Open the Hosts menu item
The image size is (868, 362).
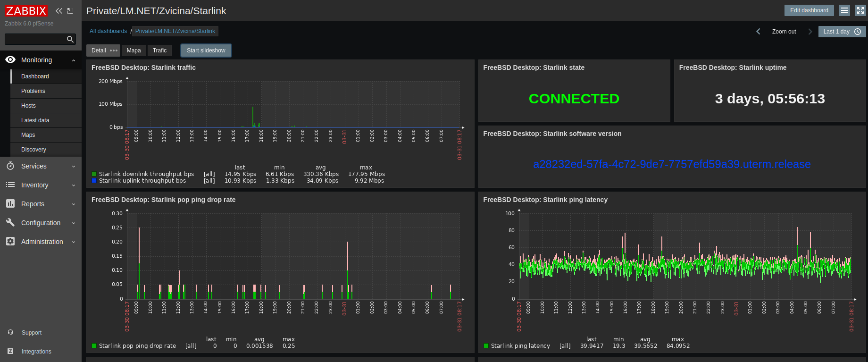46,106
